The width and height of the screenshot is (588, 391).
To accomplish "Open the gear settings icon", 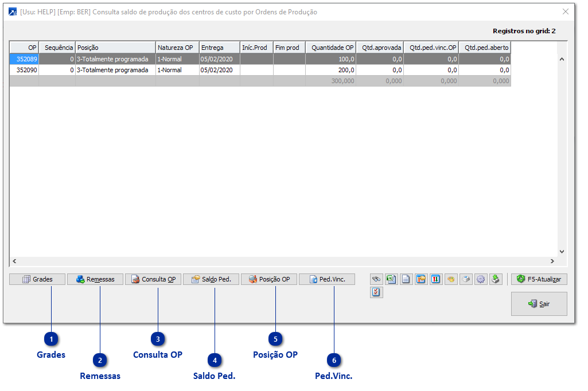I will [x=480, y=279].
